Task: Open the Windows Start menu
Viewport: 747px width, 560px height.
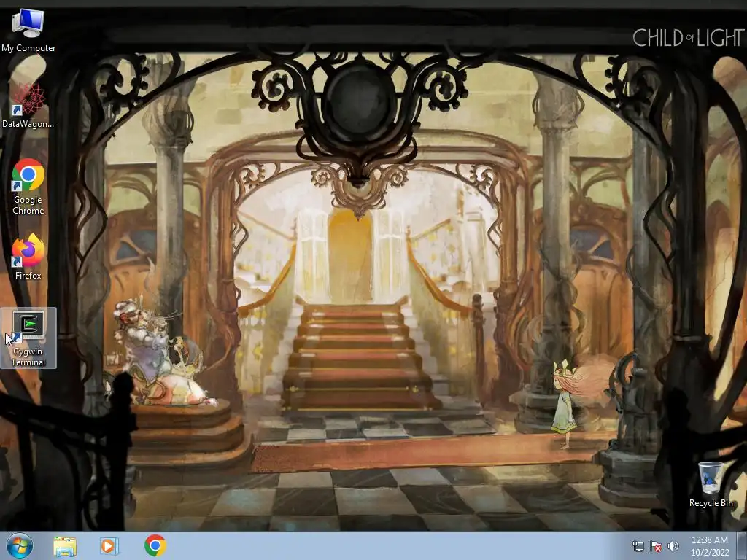Action: click(20, 545)
